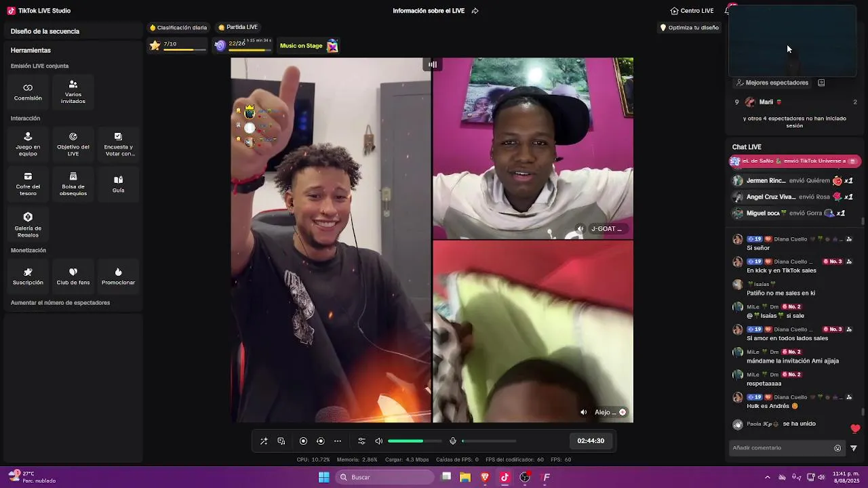
Task: Adjust the speaker volume slider
Action: 414,441
